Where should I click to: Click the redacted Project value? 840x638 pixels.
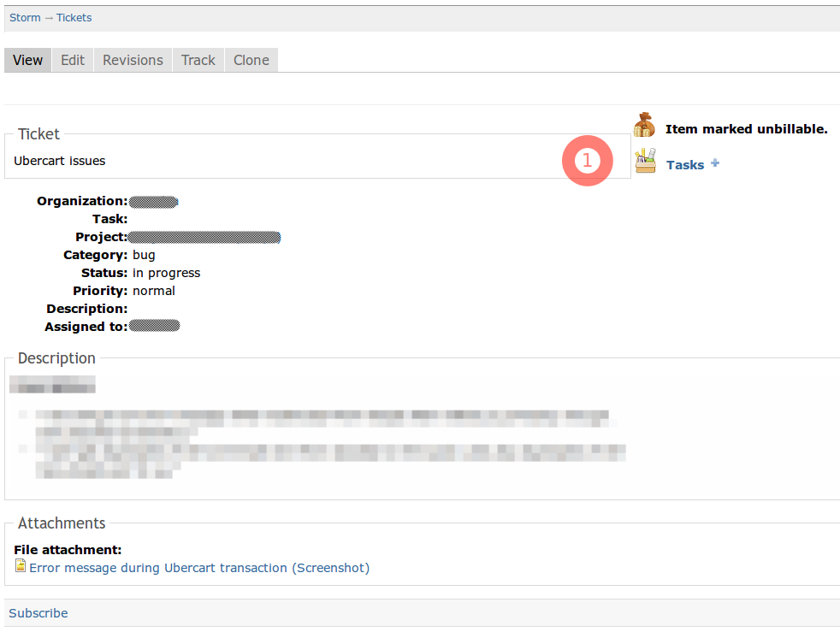click(x=205, y=237)
